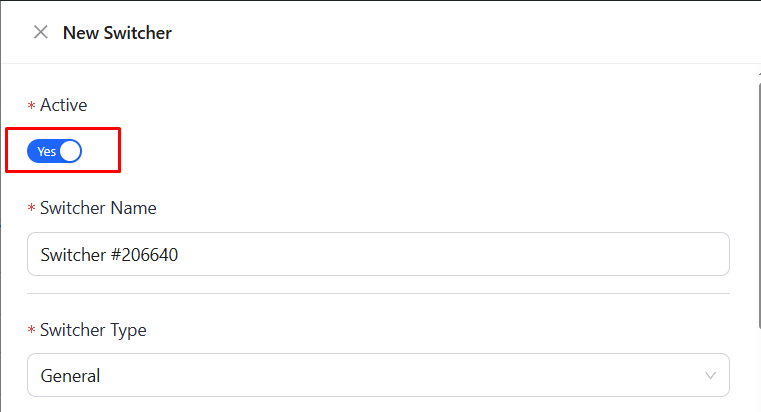The image size is (761, 412).
Task: Click the red asterisk beside Active
Action: click(x=31, y=106)
